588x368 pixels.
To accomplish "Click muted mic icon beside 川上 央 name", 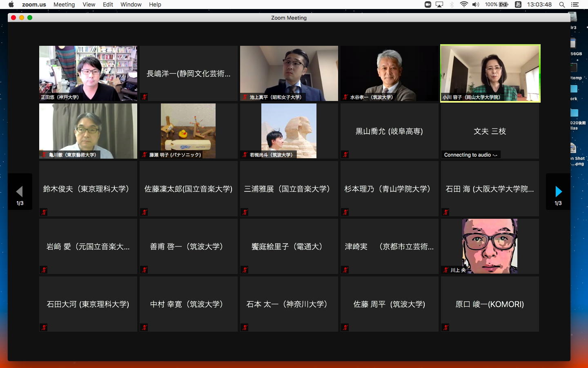I will point(446,270).
